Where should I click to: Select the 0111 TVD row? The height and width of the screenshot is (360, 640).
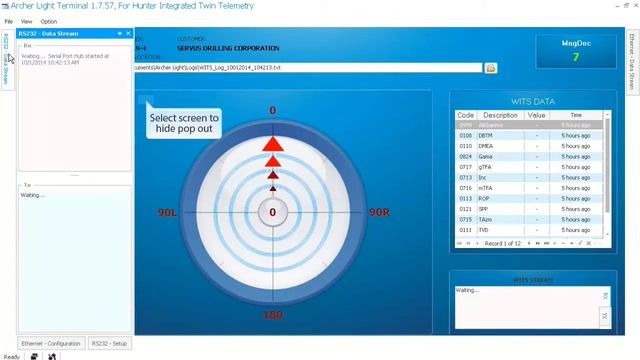[x=529, y=230]
